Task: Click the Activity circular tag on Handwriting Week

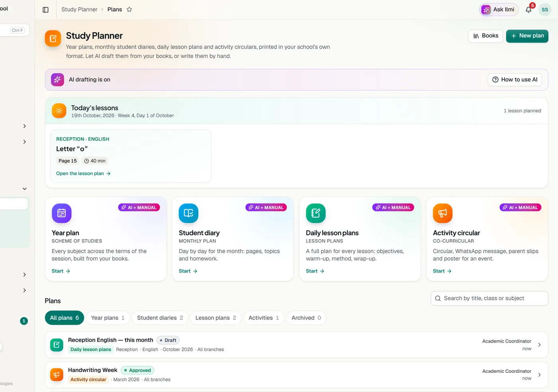Action: pyautogui.click(x=88, y=380)
